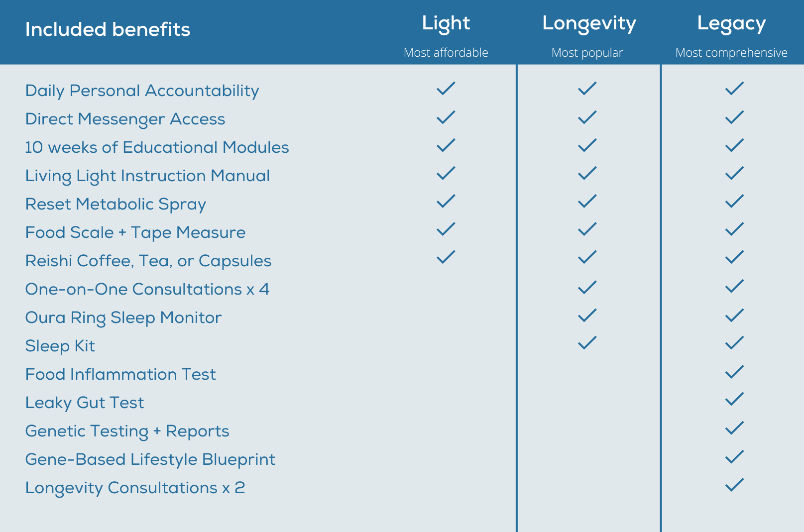Select the Longevity plan heading
Screen dimensions: 804x532
coord(589,23)
